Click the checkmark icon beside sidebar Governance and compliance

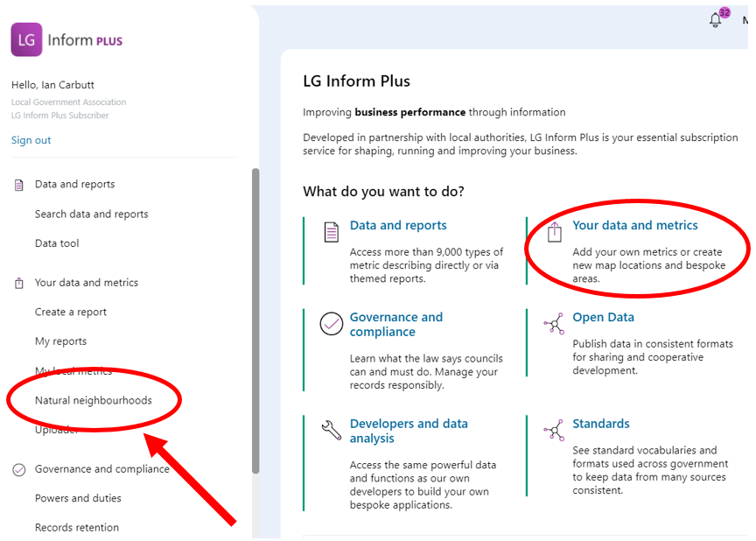pyautogui.click(x=18, y=469)
